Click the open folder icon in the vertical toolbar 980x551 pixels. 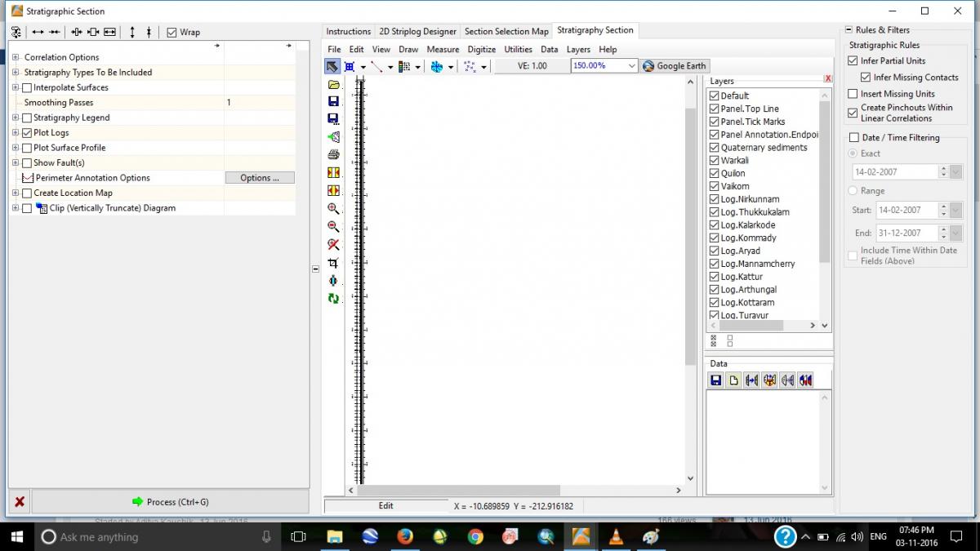pyautogui.click(x=333, y=84)
